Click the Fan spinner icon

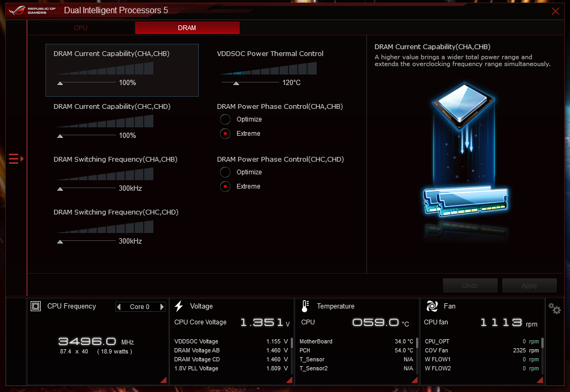point(432,306)
